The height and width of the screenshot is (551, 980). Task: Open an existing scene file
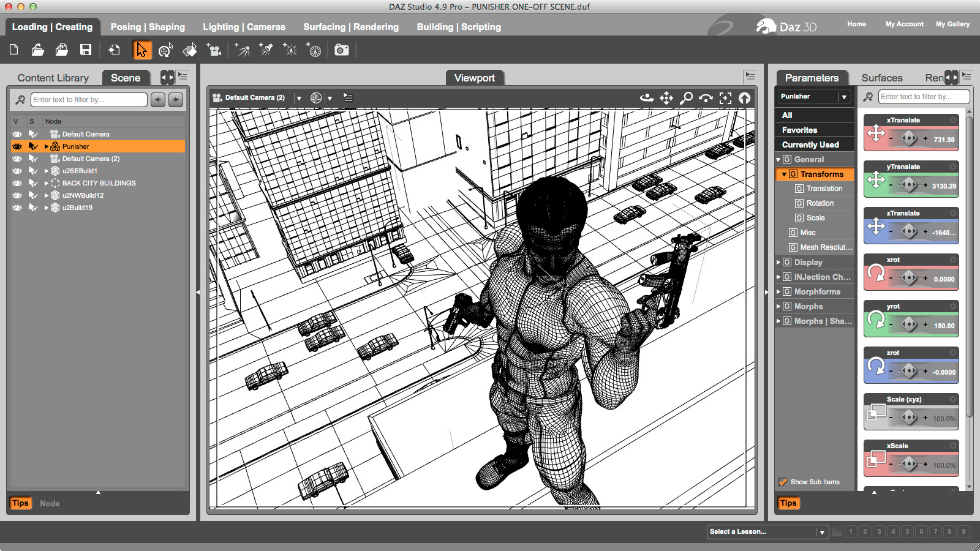click(x=38, y=50)
